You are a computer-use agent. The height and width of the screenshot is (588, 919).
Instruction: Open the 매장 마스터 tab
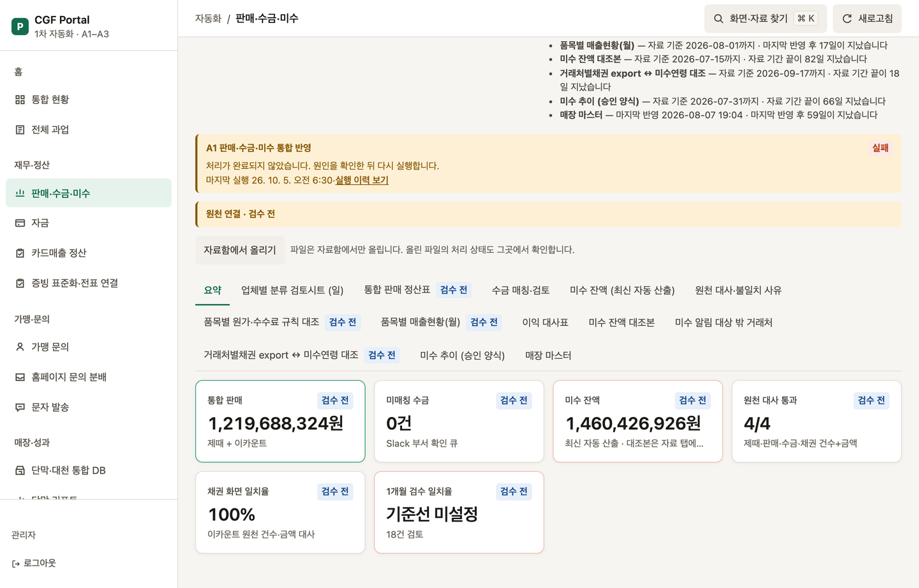click(x=548, y=355)
